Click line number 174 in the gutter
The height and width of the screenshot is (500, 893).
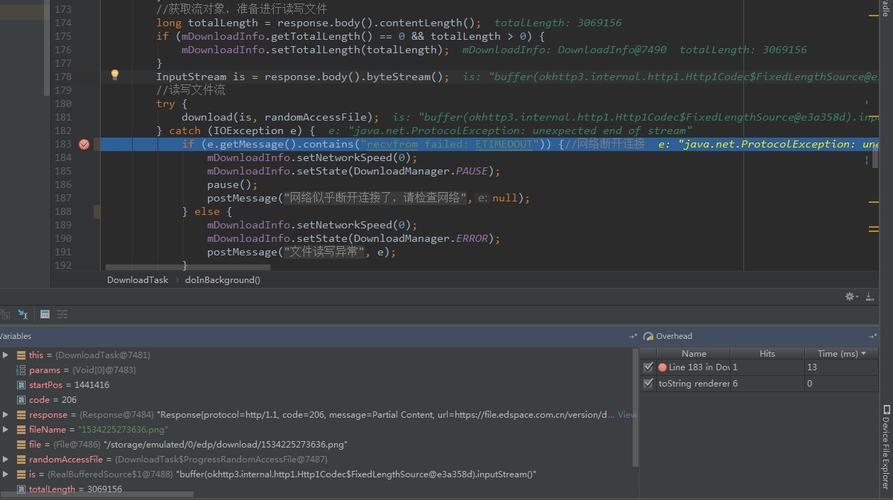point(63,23)
